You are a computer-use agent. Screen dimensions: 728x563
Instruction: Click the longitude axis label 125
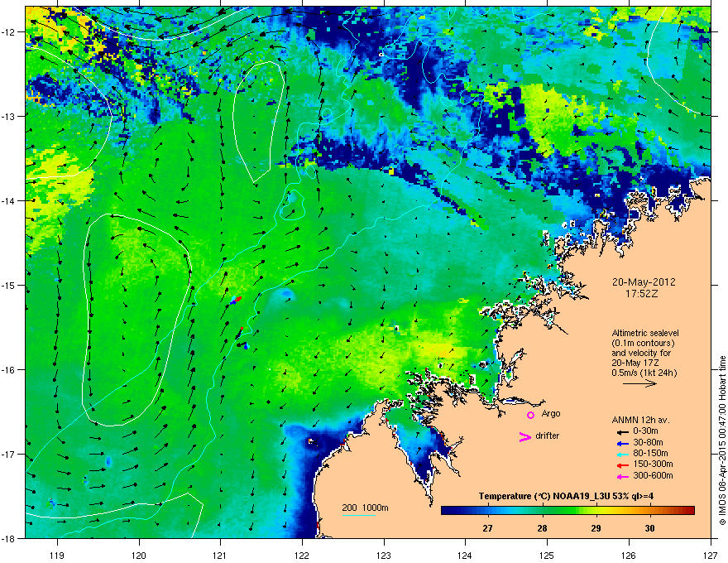point(548,556)
